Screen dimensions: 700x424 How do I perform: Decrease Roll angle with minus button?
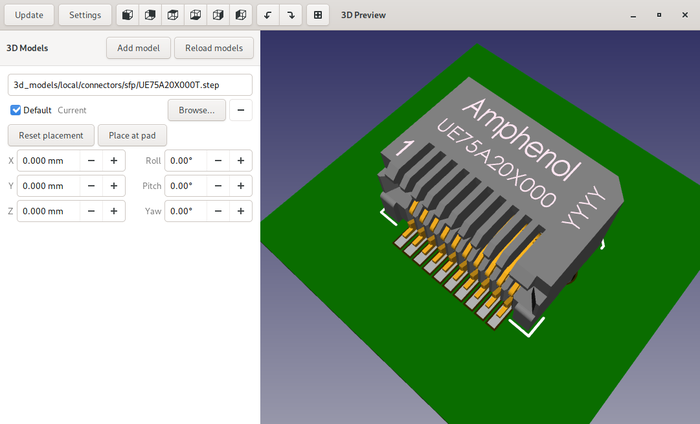coord(217,160)
